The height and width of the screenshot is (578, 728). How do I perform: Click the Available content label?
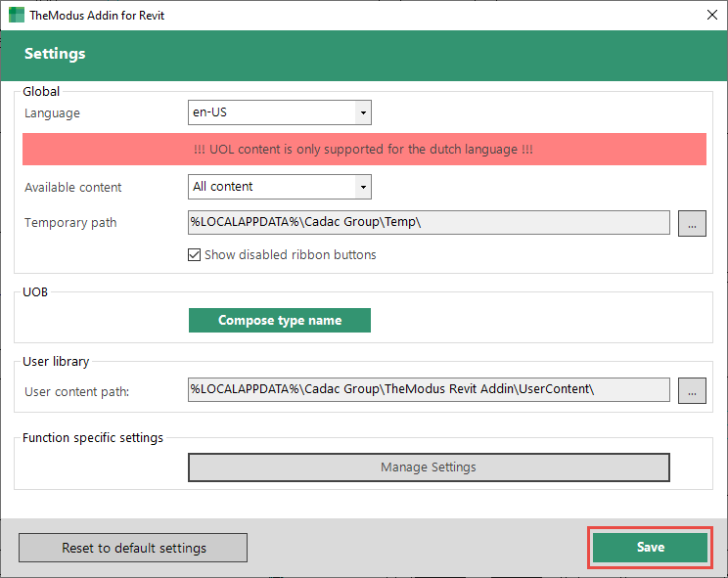(x=72, y=188)
